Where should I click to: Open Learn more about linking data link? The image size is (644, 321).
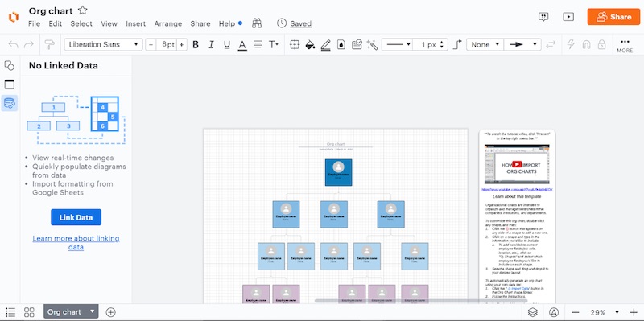(76, 243)
